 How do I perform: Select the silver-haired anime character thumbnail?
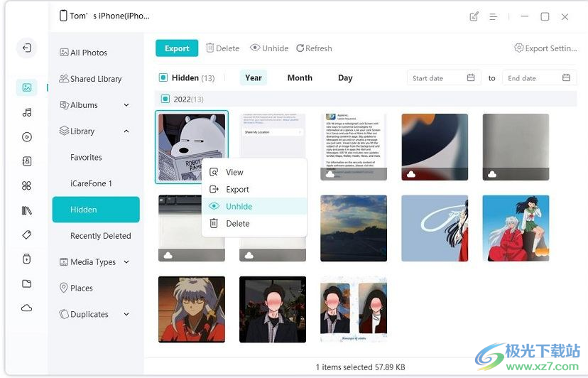(191, 309)
